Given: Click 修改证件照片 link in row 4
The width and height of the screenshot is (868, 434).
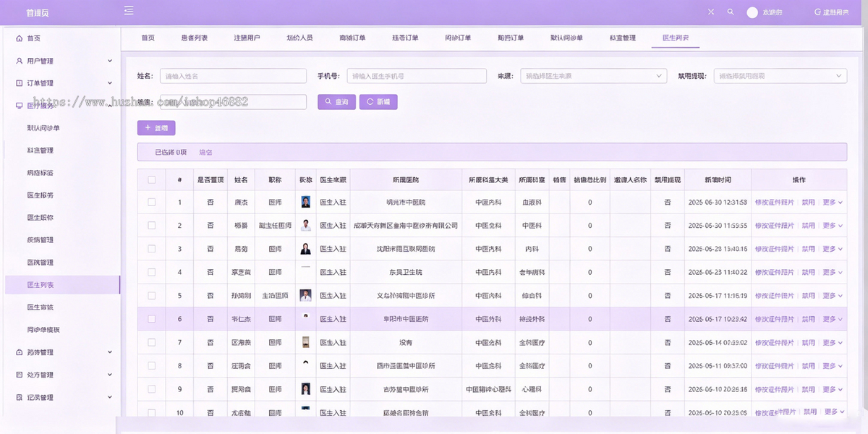Looking at the screenshot, I should tap(774, 273).
